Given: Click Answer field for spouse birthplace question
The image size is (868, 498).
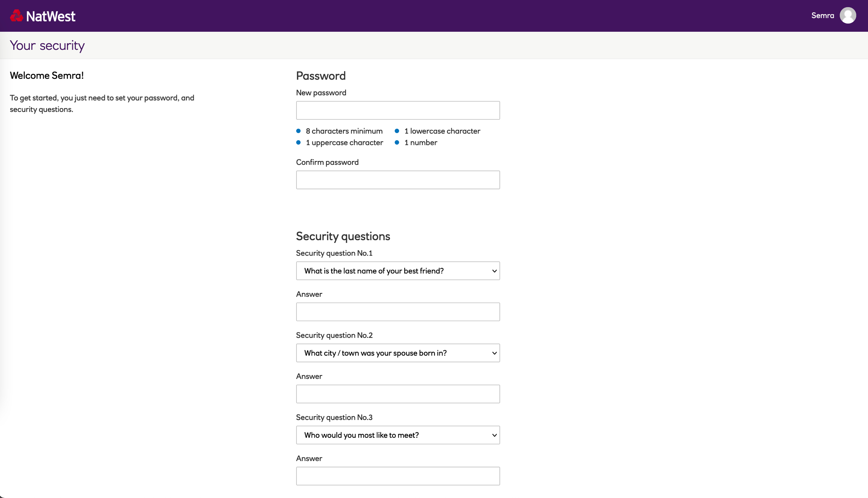Looking at the screenshot, I should [398, 394].
